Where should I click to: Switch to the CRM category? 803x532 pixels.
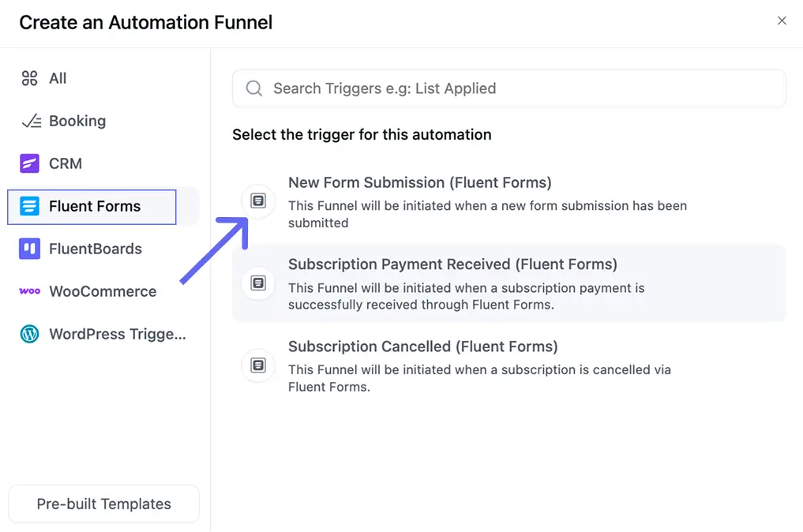[x=103, y=164]
